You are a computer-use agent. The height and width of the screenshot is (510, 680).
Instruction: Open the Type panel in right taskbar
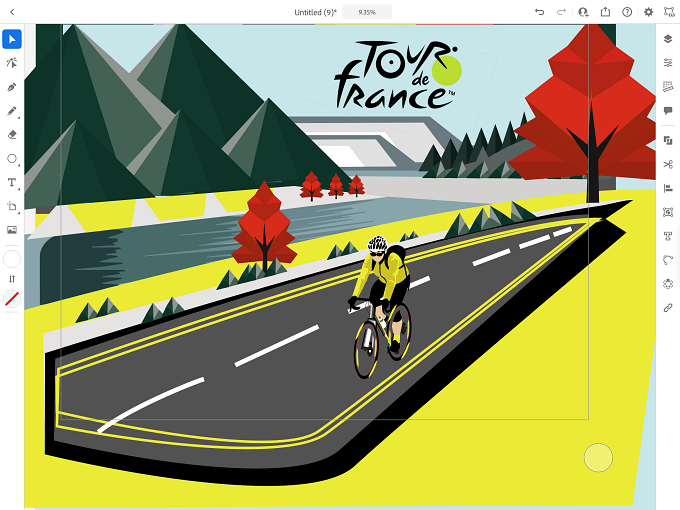coord(668,236)
